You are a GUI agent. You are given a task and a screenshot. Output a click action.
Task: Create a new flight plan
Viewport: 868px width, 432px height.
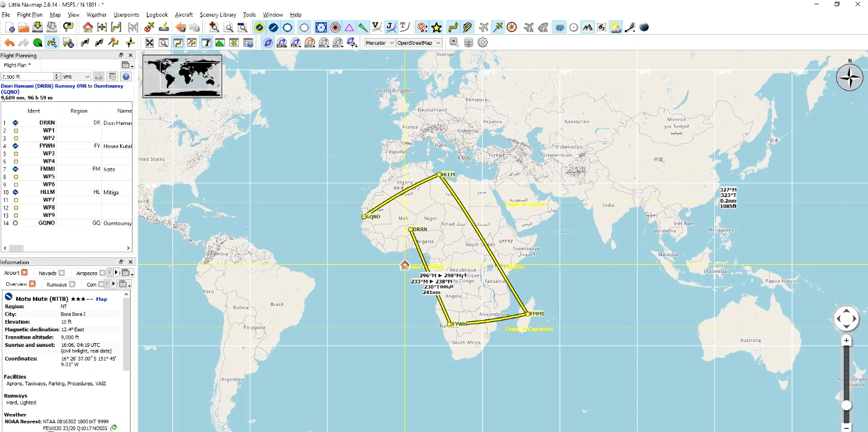(9, 27)
